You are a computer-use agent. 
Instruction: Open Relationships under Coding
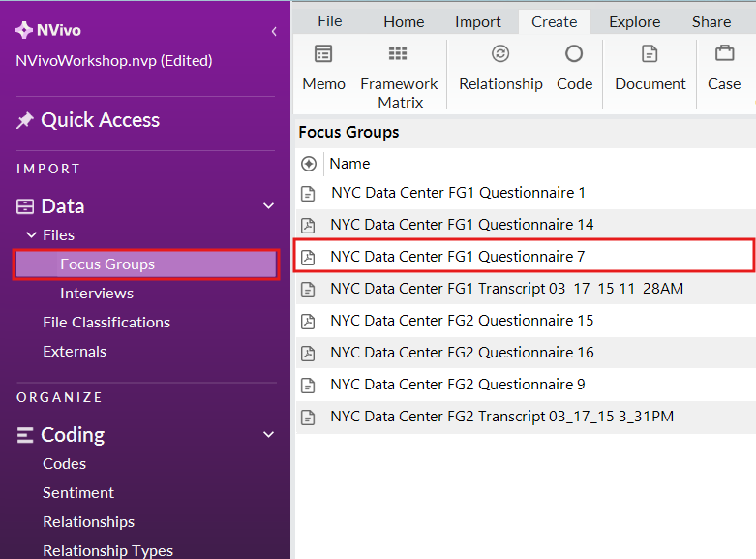[89, 522]
